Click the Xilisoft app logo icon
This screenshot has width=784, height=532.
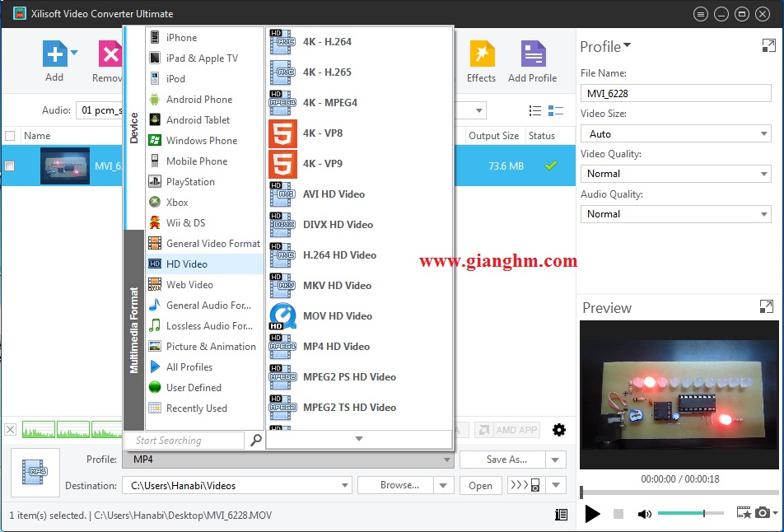pyautogui.click(x=20, y=13)
